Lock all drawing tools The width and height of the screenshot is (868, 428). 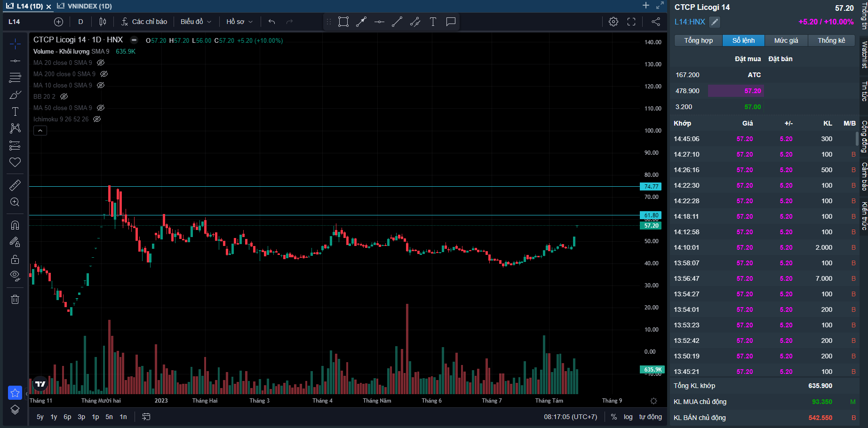click(15, 259)
